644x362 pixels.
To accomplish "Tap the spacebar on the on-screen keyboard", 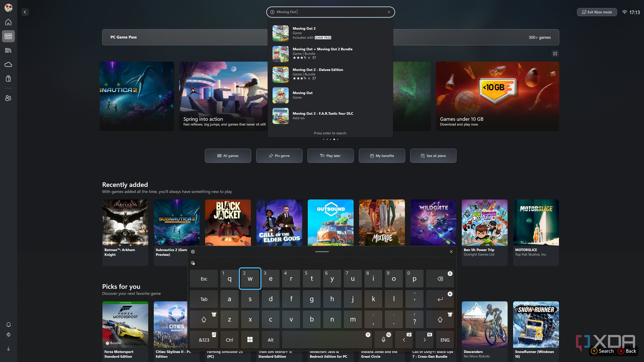I will pyautogui.click(x=327, y=340).
